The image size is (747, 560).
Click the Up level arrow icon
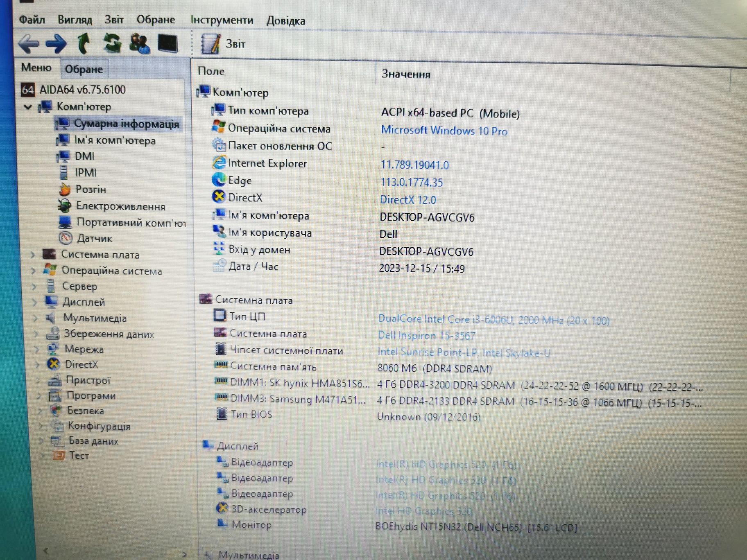(84, 43)
